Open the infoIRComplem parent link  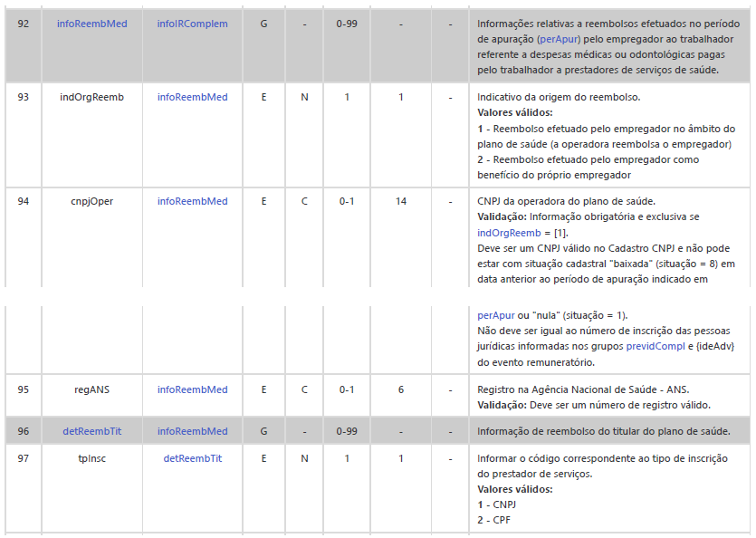tap(192, 24)
